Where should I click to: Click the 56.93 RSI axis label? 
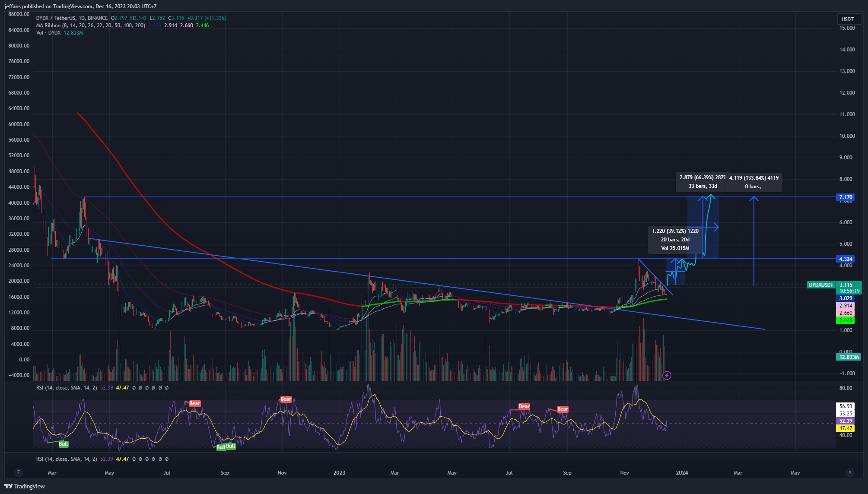click(x=846, y=406)
